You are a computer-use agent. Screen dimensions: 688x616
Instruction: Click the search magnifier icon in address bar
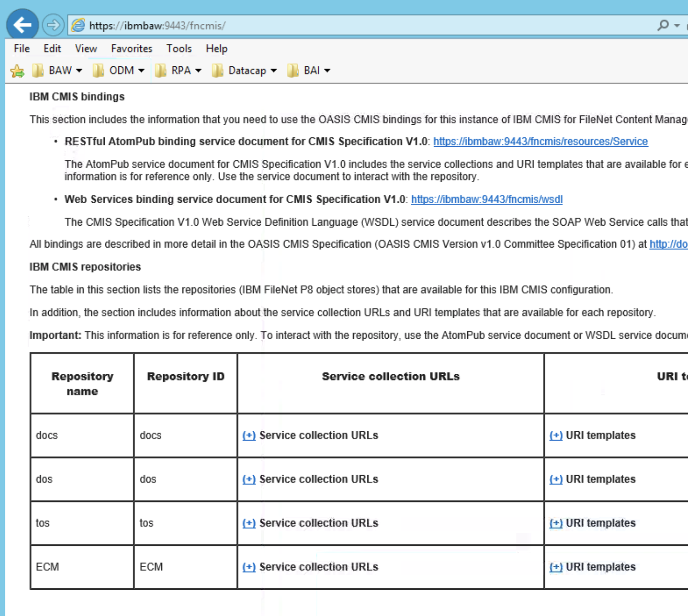663,25
